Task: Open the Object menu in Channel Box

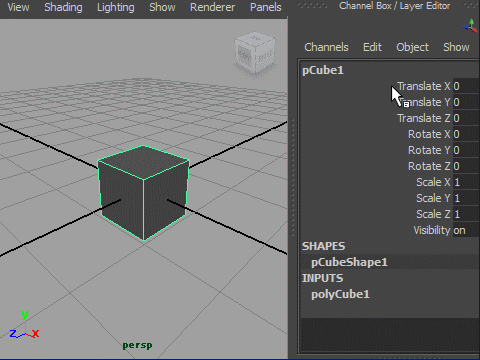Action: click(x=412, y=47)
